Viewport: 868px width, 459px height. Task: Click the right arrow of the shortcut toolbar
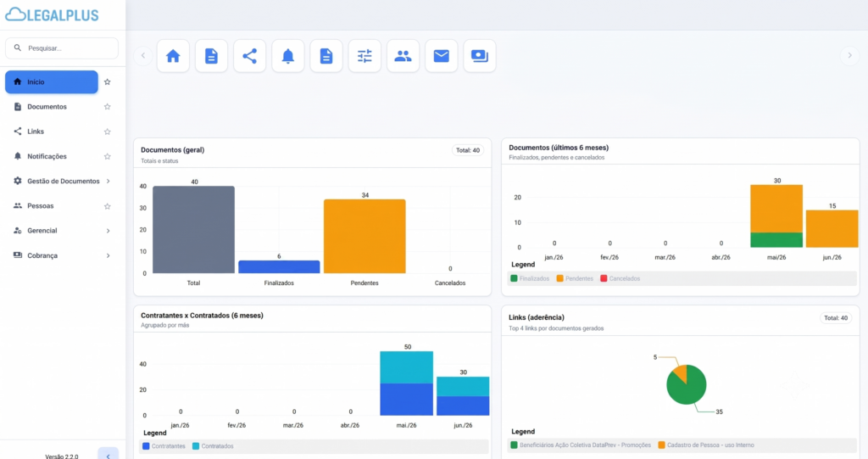point(849,55)
